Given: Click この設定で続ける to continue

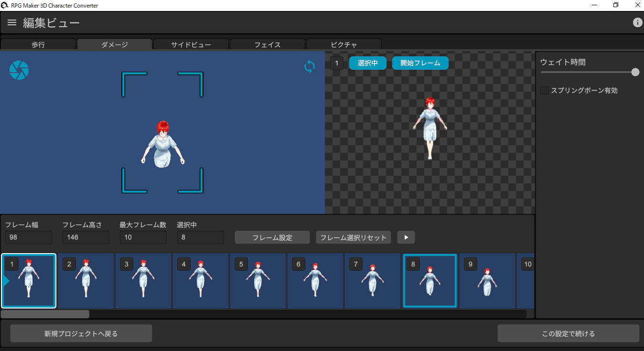Looking at the screenshot, I should 569,333.
